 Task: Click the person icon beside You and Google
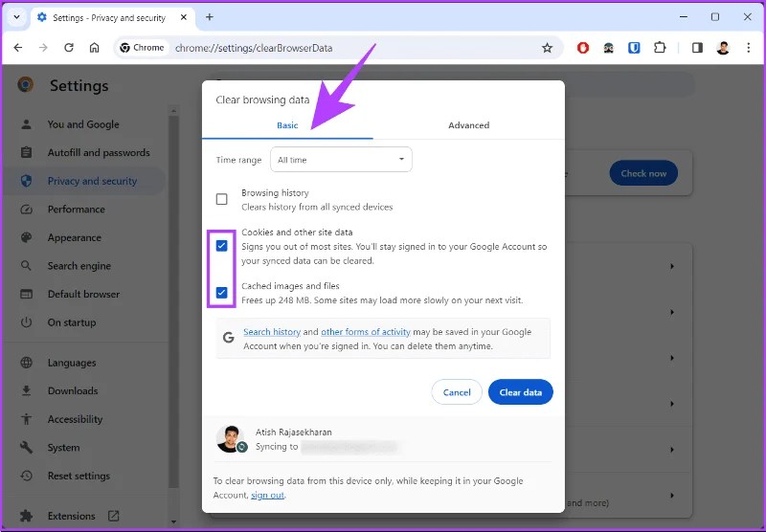point(27,124)
